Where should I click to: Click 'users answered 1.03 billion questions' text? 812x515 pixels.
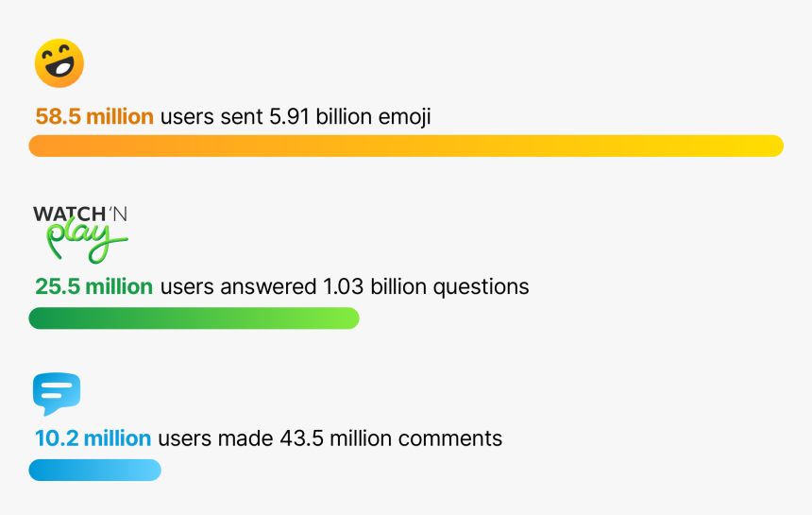tap(345, 287)
